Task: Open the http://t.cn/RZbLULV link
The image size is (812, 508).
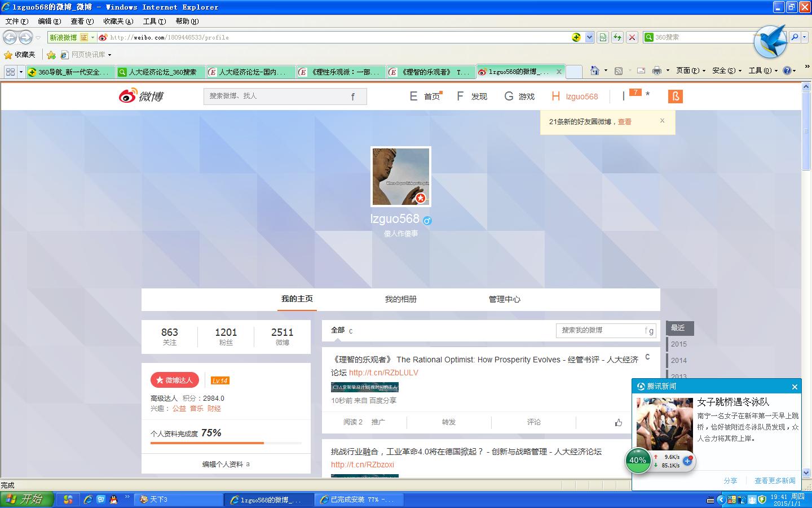Action: pyautogui.click(x=383, y=373)
